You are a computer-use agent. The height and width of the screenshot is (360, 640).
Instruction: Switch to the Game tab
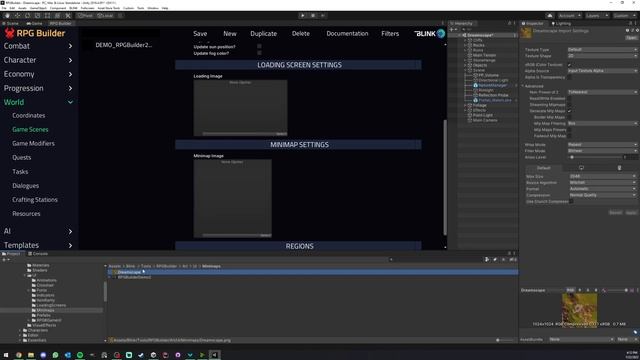point(34,23)
